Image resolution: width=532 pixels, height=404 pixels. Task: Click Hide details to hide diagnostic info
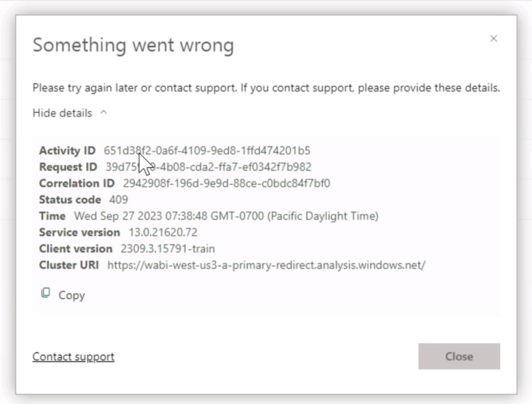61,113
